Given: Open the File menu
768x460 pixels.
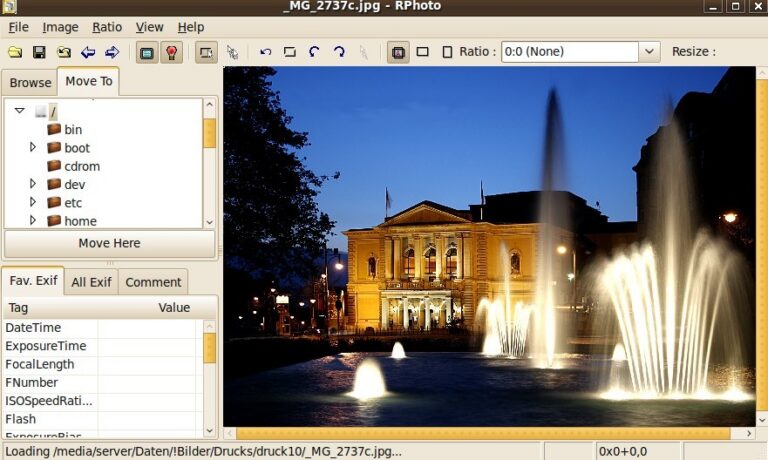Looking at the screenshot, I should pyautogui.click(x=19, y=27).
